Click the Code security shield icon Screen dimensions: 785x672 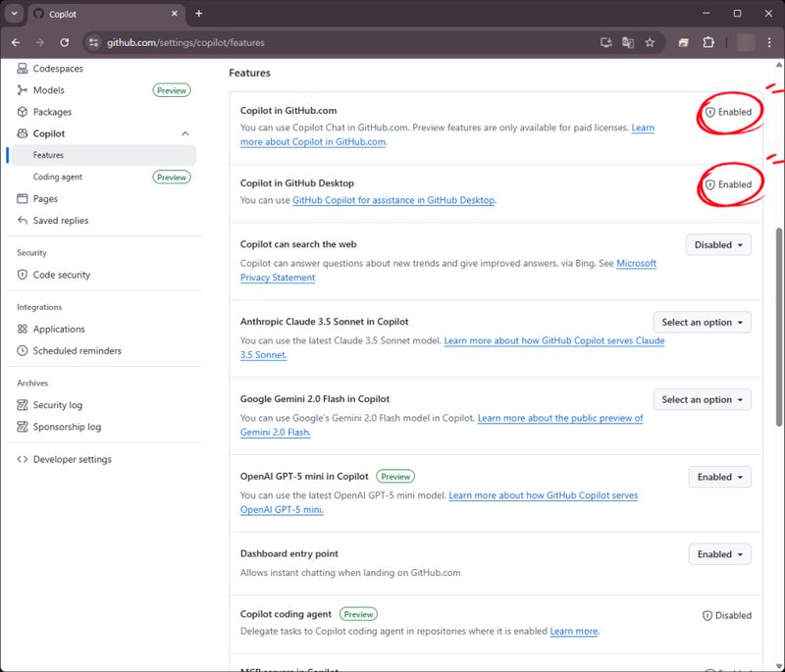22,274
